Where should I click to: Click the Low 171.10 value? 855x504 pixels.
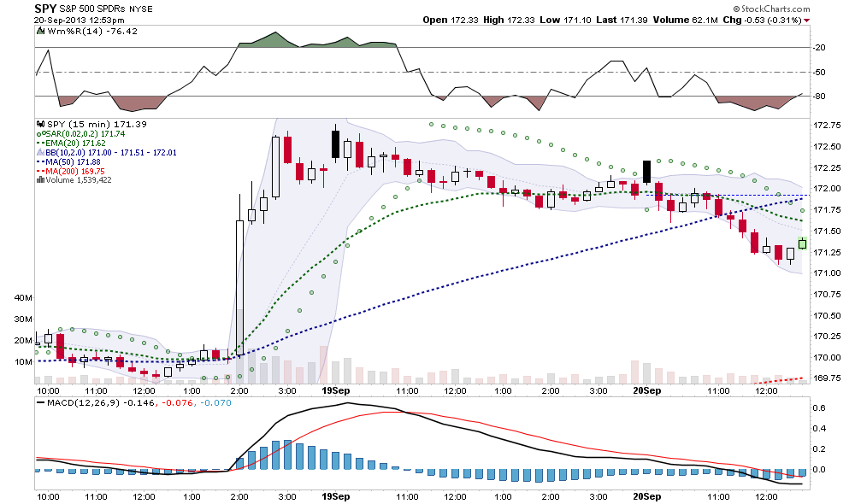click(565, 21)
